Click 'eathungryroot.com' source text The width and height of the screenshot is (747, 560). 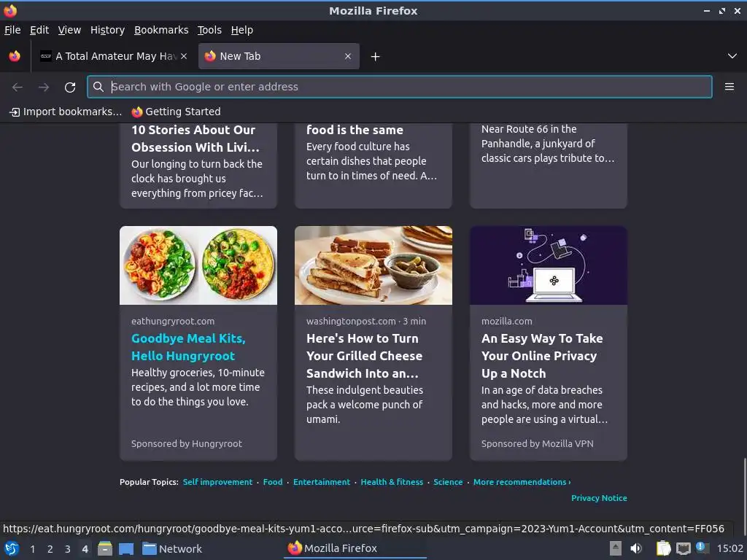click(x=173, y=322)
